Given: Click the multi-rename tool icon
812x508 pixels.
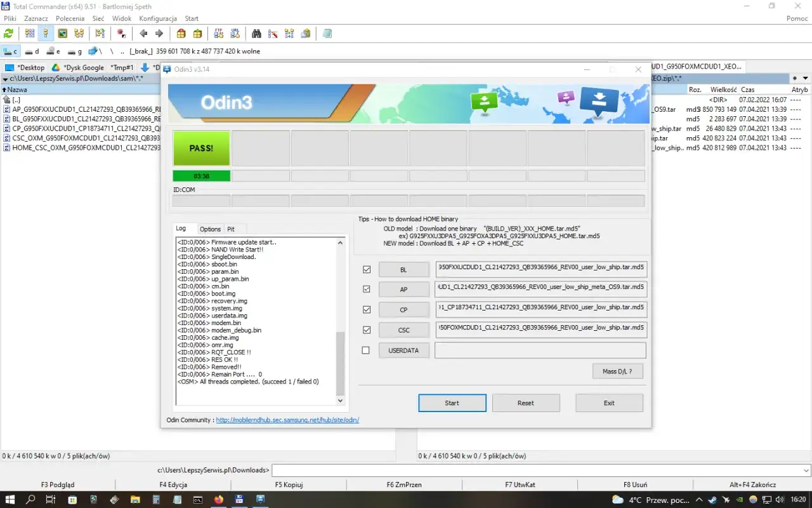Looking at the screenshot, I should pyautogui.click(x=273, y=34).
